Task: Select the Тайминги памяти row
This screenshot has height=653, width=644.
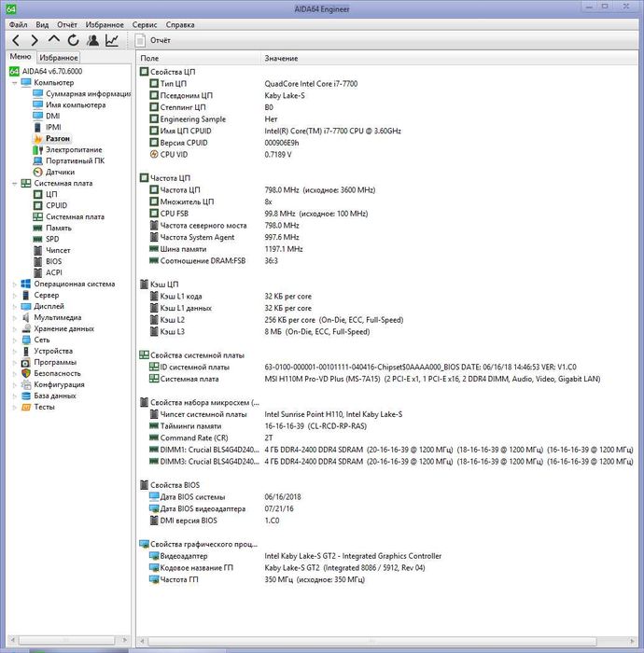Action: [x=386, y=426]
